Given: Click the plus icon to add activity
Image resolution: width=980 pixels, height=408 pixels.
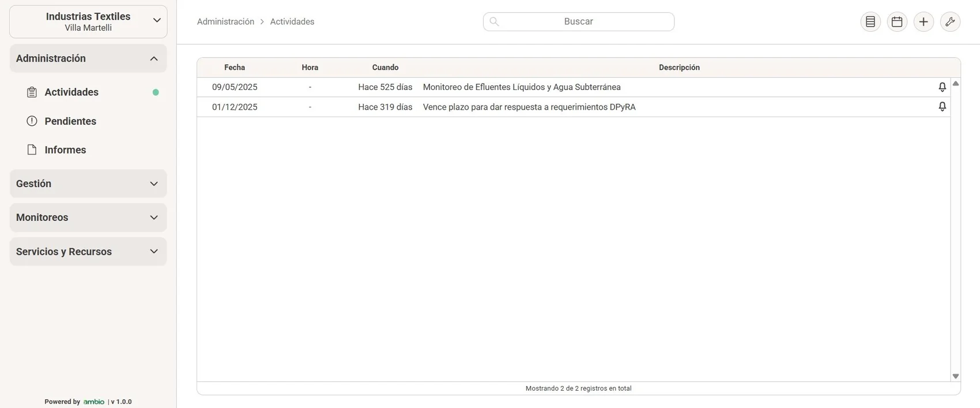Looking at the screenshot, I should click(924, 22).
